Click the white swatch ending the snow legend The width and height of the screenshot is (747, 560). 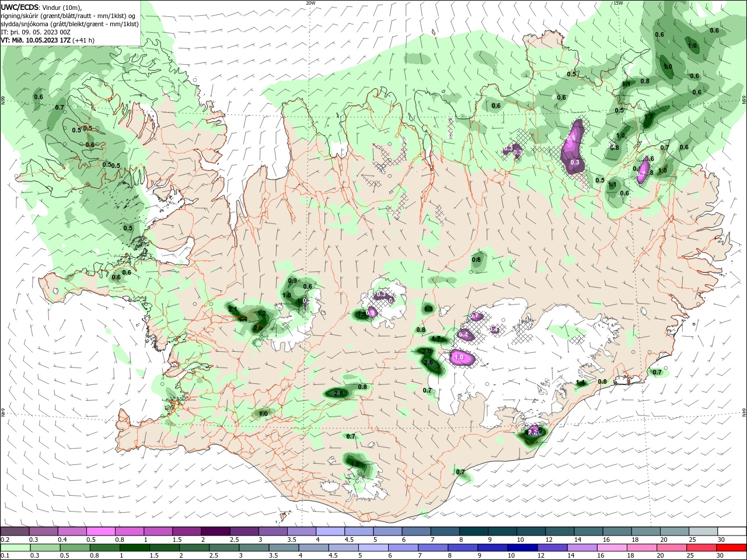coord(732,531)
